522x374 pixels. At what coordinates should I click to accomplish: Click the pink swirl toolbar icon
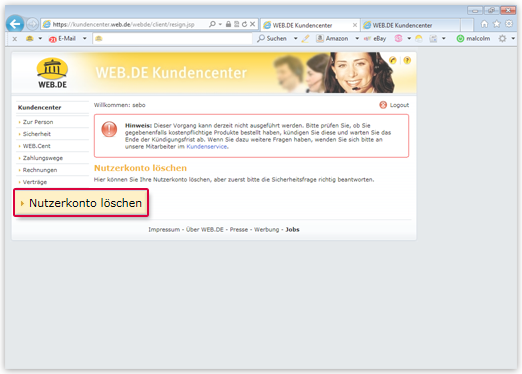point(398,39)
